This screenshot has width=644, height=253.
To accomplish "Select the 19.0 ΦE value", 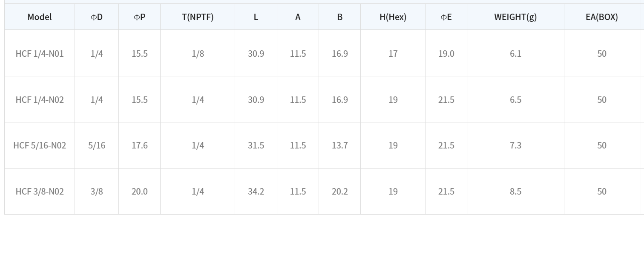I will click(446, 54).
